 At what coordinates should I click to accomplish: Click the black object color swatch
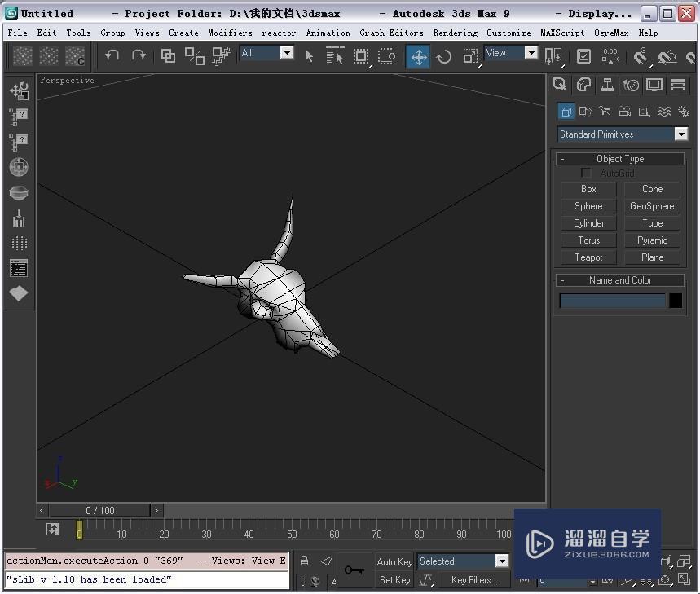point(676,301)
